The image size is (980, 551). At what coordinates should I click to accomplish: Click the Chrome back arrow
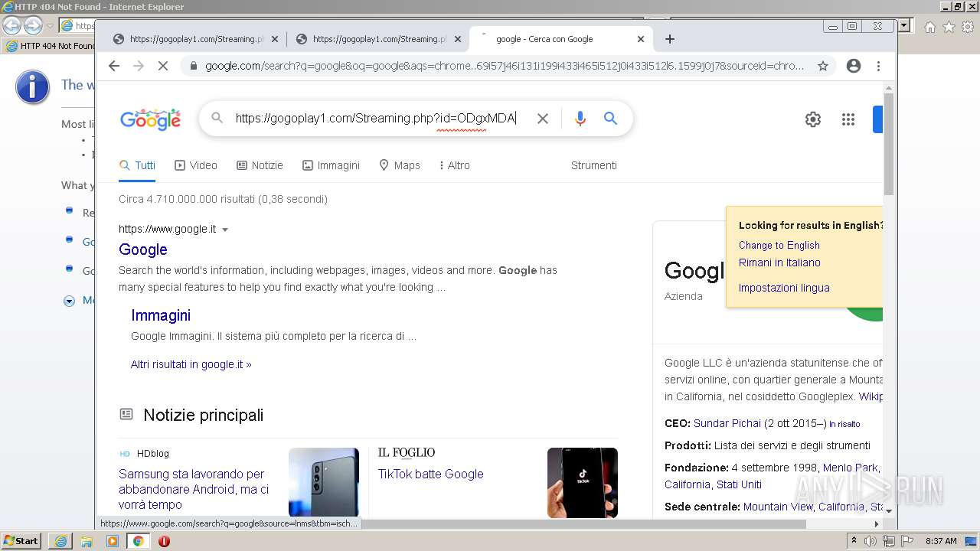(x=114, y=66)
